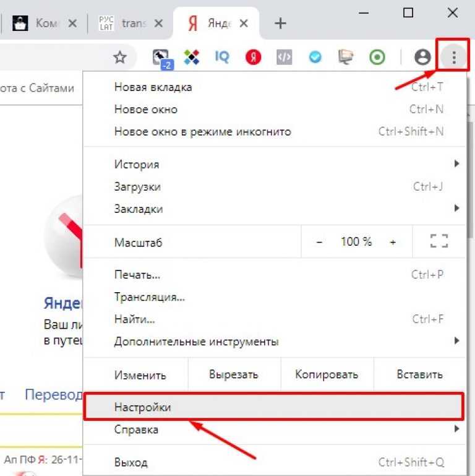The image size is (475, 476).
Task: Click the blue checkmark extension icon
Action: pos(315,57)
